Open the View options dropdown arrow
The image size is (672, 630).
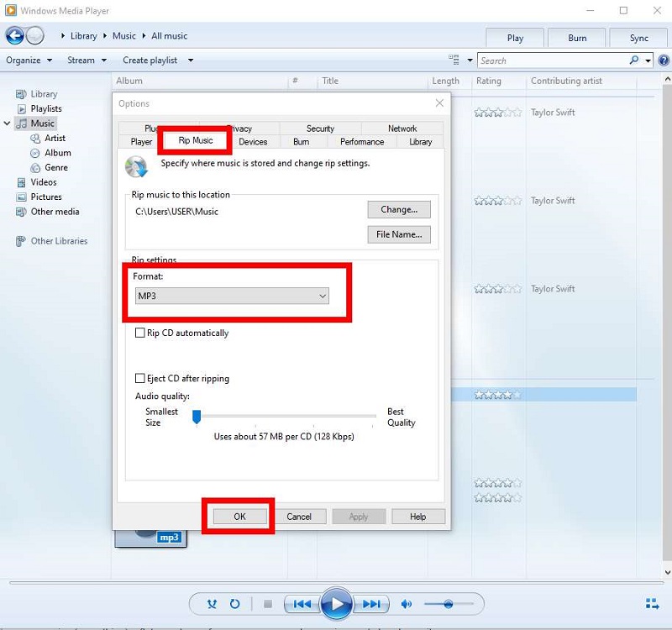[470, 60]
